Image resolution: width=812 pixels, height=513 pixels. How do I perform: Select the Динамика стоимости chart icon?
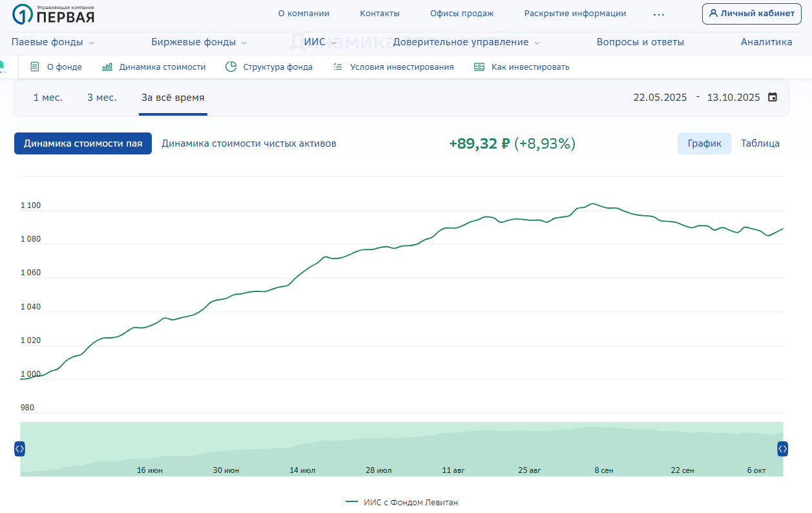pos(108,66)
